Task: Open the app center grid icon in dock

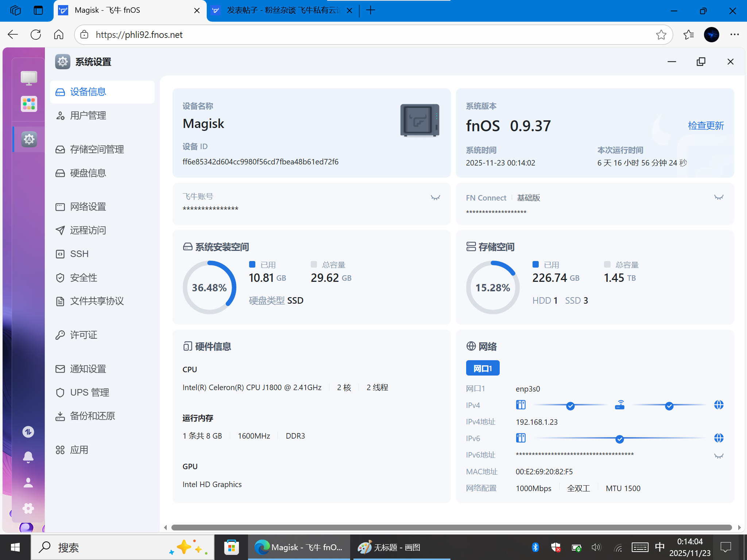Action: point(29,104)
